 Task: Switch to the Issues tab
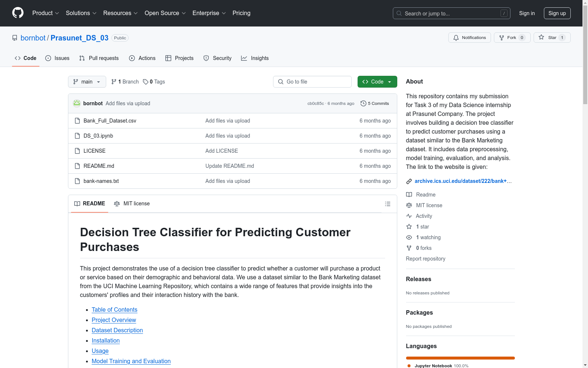[57, 58]
